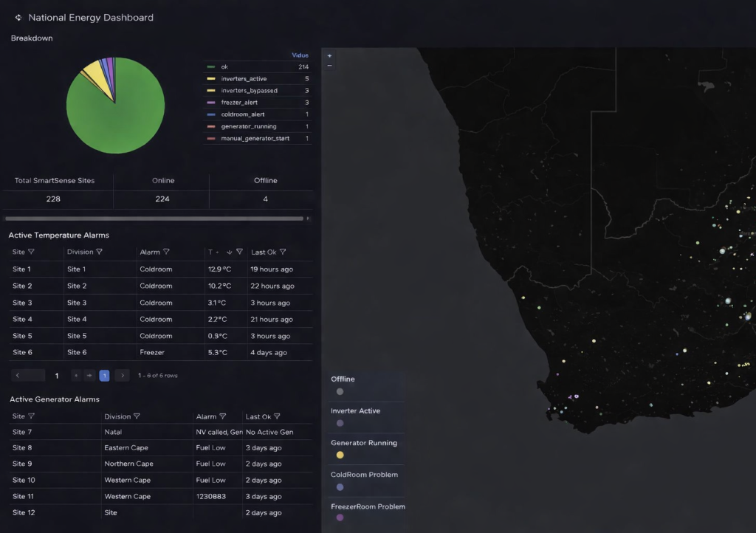Image resolution: width=756 pixels, height=533 pixels.
Task: Filter the temperature alarms Site column
Action: point(31,252)
